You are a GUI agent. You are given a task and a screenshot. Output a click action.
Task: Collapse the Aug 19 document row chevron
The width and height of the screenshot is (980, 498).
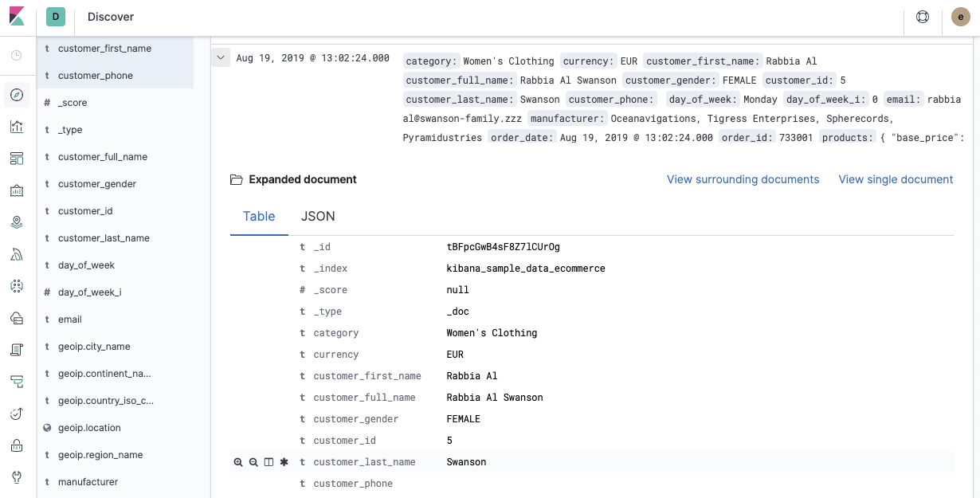tap(221, 57)
